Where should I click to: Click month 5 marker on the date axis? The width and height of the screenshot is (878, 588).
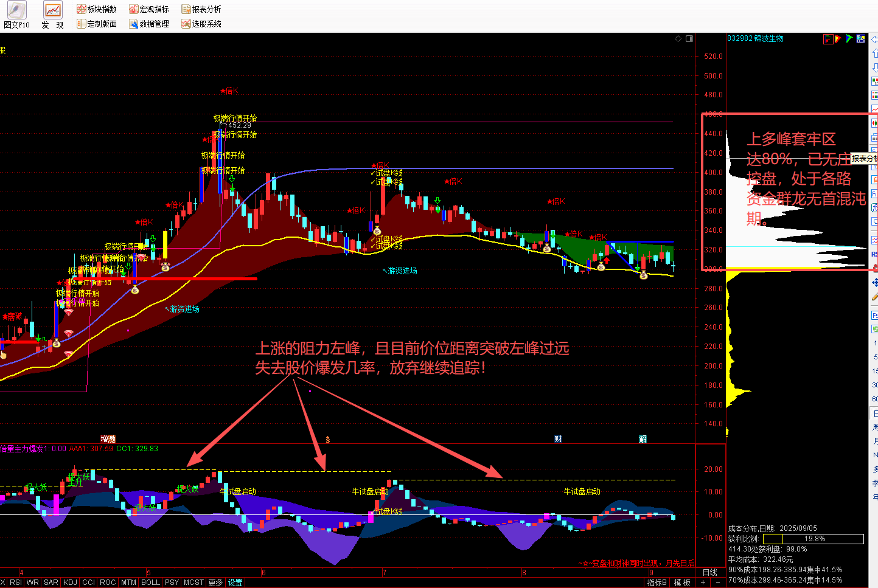click(x=148, y=572)
